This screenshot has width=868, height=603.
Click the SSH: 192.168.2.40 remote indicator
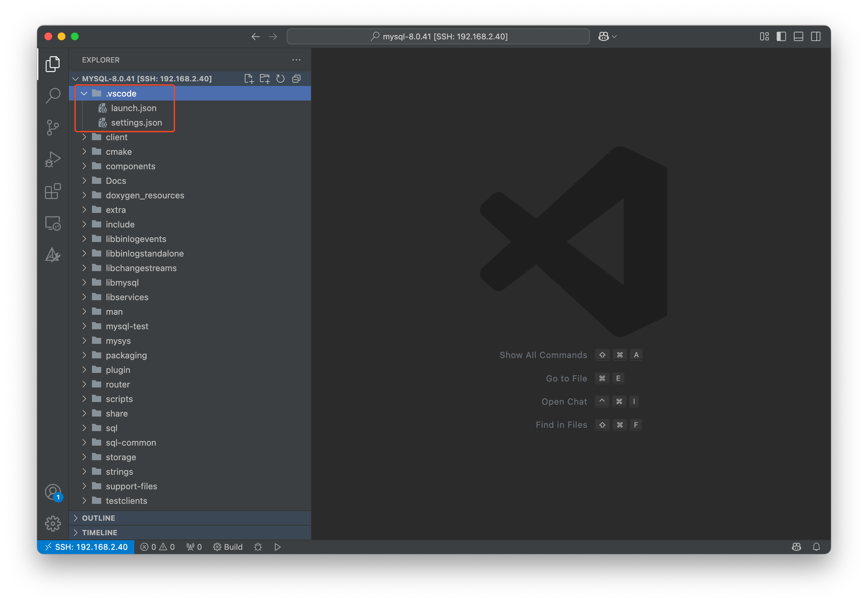click(x=86, y=547)
